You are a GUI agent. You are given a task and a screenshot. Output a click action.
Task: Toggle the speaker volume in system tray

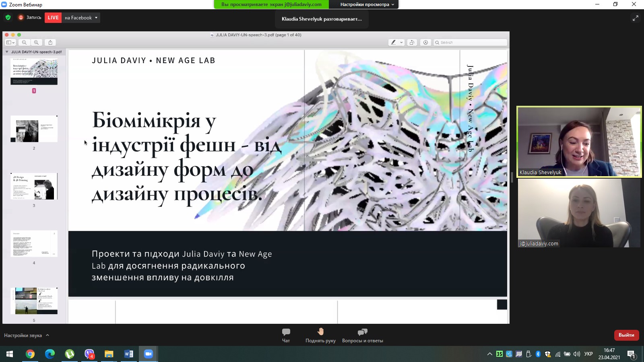(x=576, y=355)
